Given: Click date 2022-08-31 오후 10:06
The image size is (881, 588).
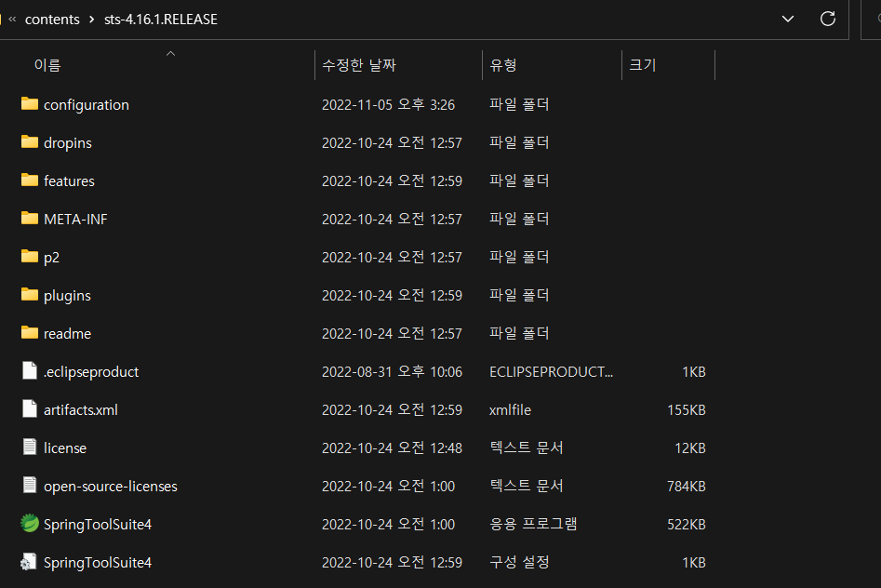Looking at the screenshot, I should point(393,371).
